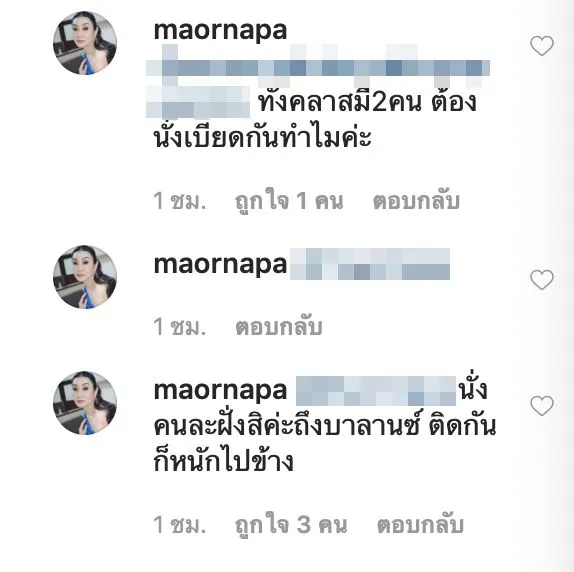Reply (ตอบกลับ) to the comment with ถูกใจ 1 คน
This screenshot has width=574, height=572.
click(416, 201)
